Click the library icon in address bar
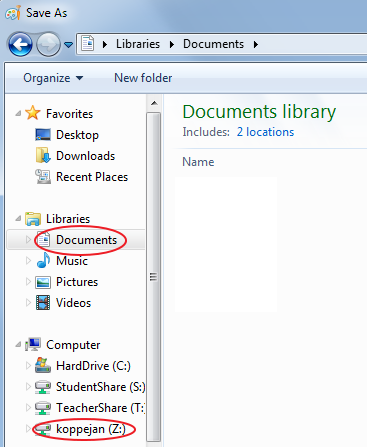The image size is (367, 447). tap(88, 44)
